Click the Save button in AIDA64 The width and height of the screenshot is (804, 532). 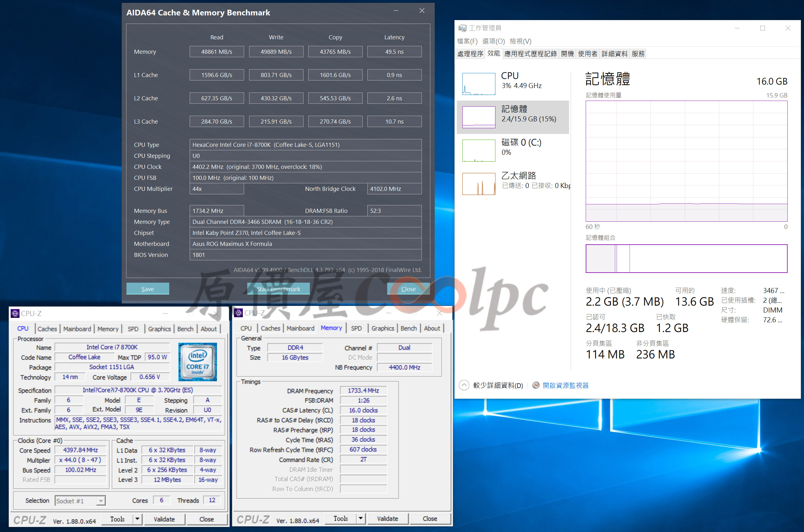click(x=148, y=289)
